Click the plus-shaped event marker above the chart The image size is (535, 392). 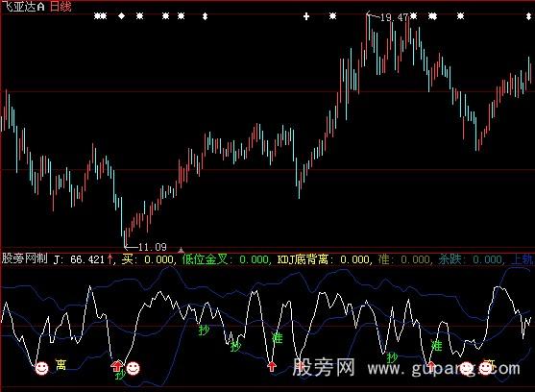306,16
